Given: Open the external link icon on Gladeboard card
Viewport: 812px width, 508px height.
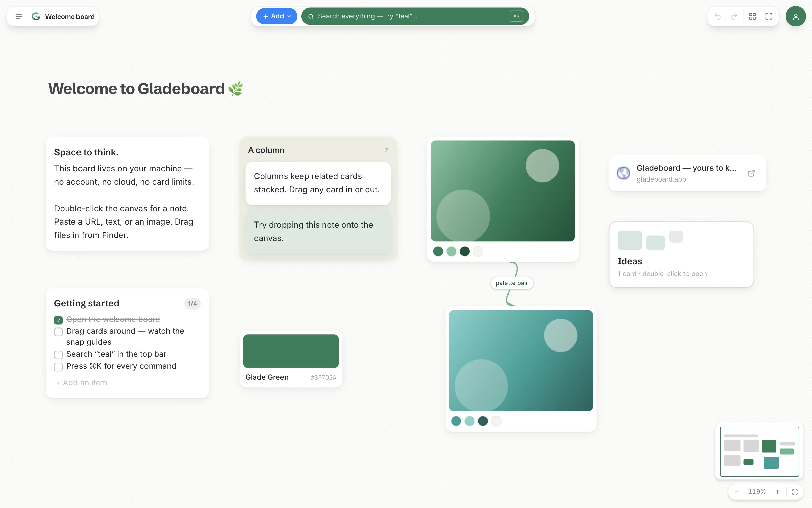Looking at the screenshot, I should [x=751, y=173].
